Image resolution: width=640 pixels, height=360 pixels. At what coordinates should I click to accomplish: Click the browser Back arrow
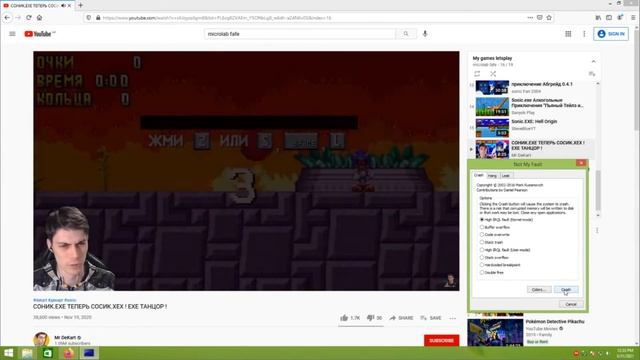[7, 18]
